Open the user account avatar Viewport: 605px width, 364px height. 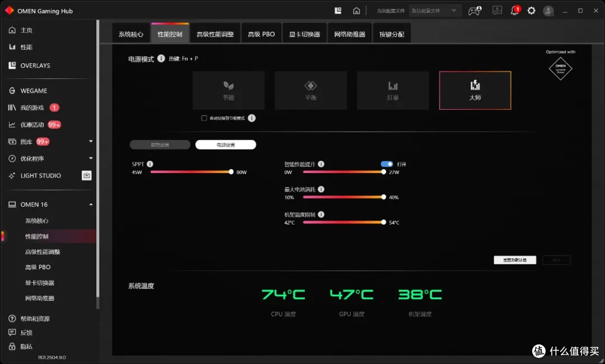click(x=548, y=11)
